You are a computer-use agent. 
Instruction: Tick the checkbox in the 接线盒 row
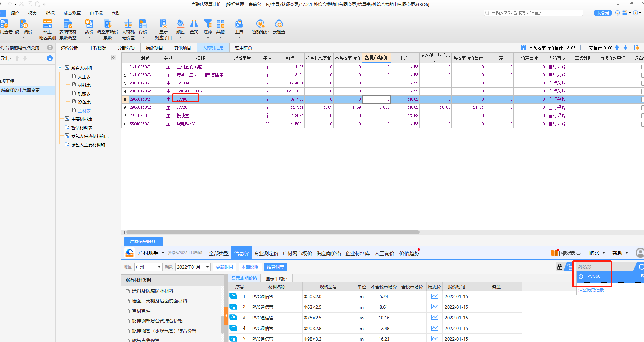643,116
